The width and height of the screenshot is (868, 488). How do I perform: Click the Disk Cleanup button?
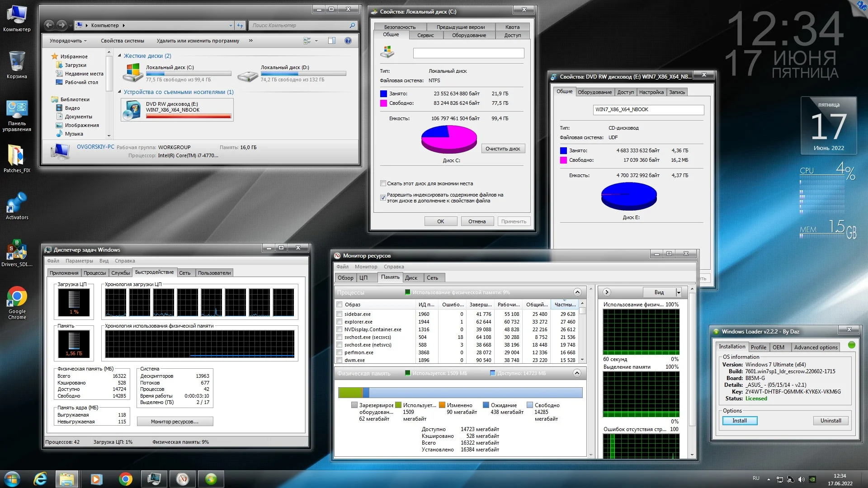click(x=502, y=149)
